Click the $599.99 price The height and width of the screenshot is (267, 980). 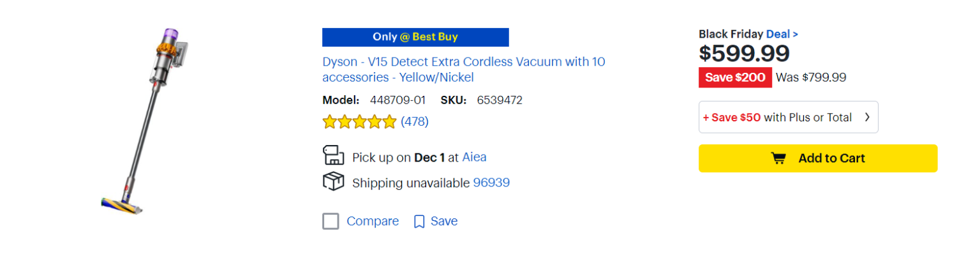tap(744, 53)
